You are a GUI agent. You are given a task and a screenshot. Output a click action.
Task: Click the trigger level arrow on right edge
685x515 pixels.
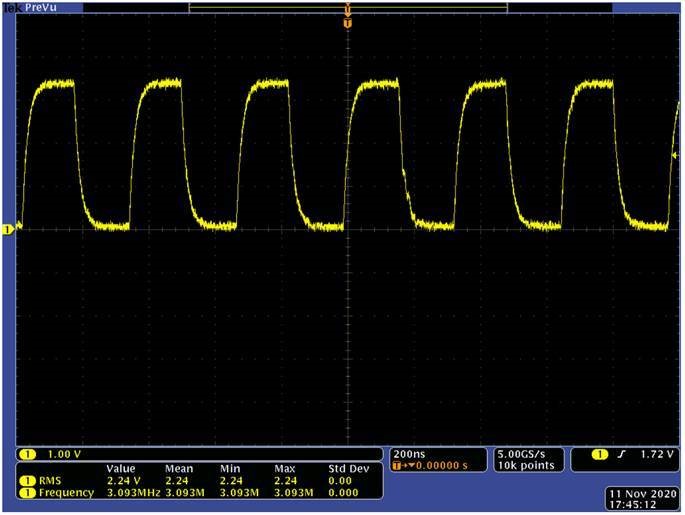676,156
